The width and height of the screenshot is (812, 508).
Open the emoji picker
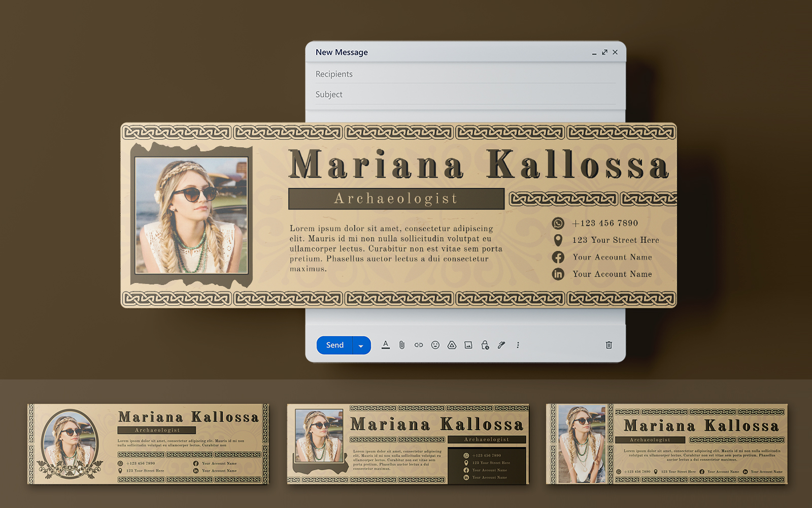click(x=435, y=345)
